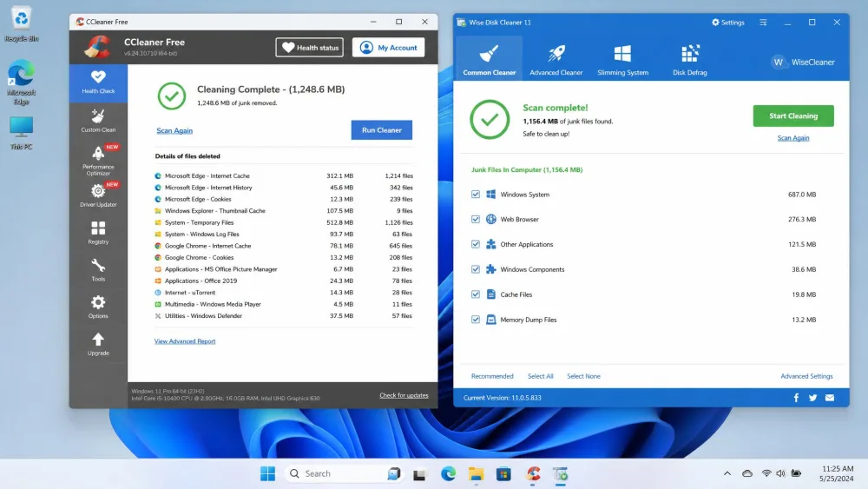Open Wise Disk Cleaner Settings
The height and width of the screenshot is (489, 868).
[728, 23]
